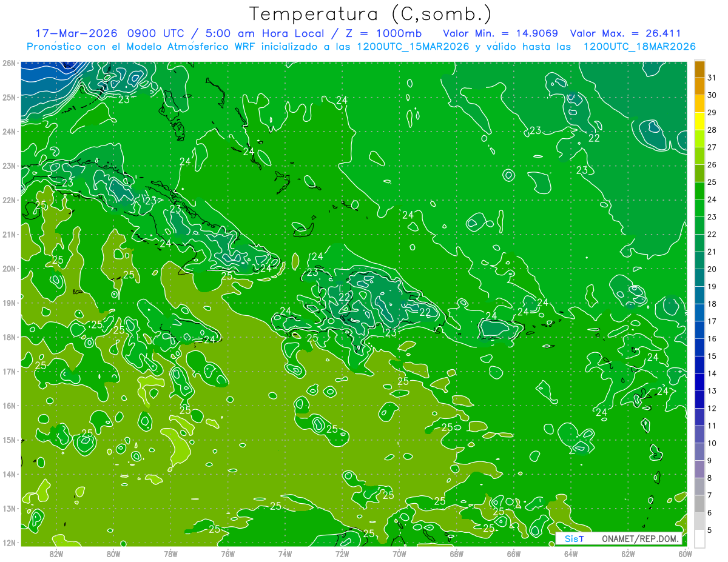Click the 'SisT' logo label
Image resolution: width=728 pixels, height=562 pixels.
point(574,538)
